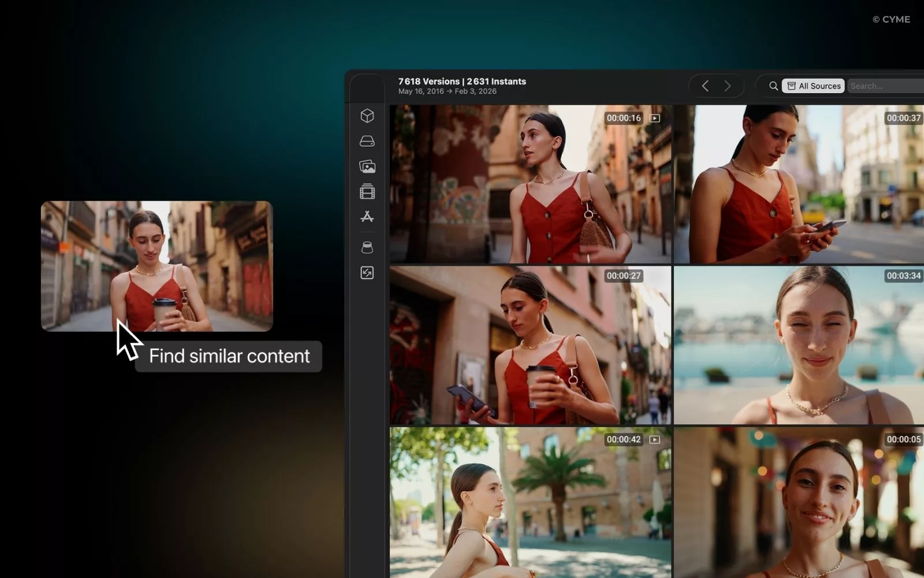924x578 pixels.
Task: Click the Find similar content tooltip
Action: (x=229, y=356)
